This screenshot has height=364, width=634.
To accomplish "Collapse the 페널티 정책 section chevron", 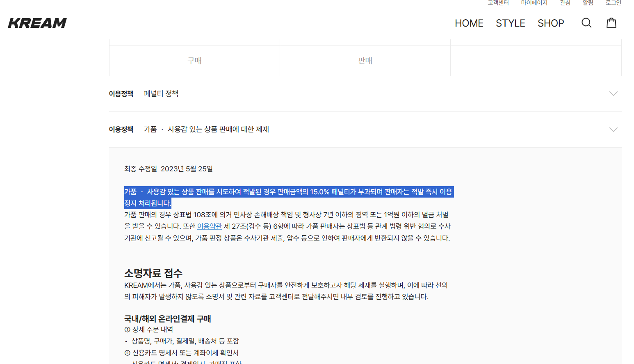I will click(613, 93).
